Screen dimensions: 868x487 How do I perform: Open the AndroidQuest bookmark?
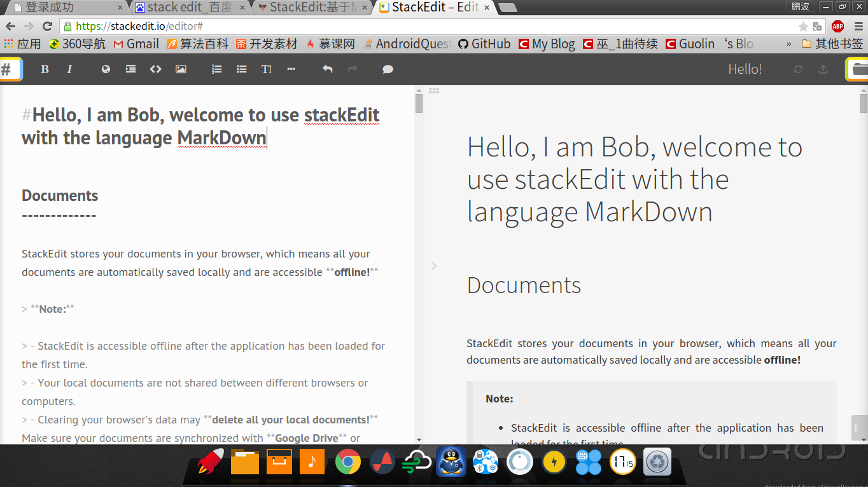(x=407, y=44)
